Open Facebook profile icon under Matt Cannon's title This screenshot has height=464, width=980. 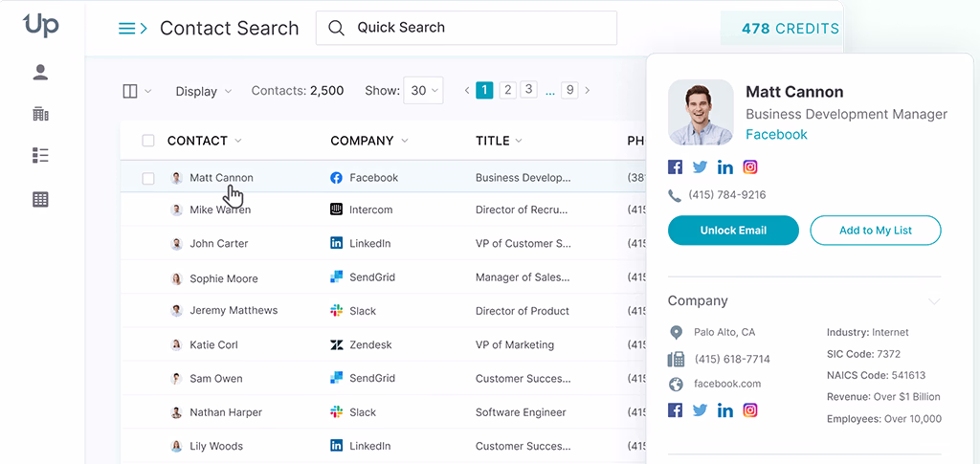coord(675,166)
